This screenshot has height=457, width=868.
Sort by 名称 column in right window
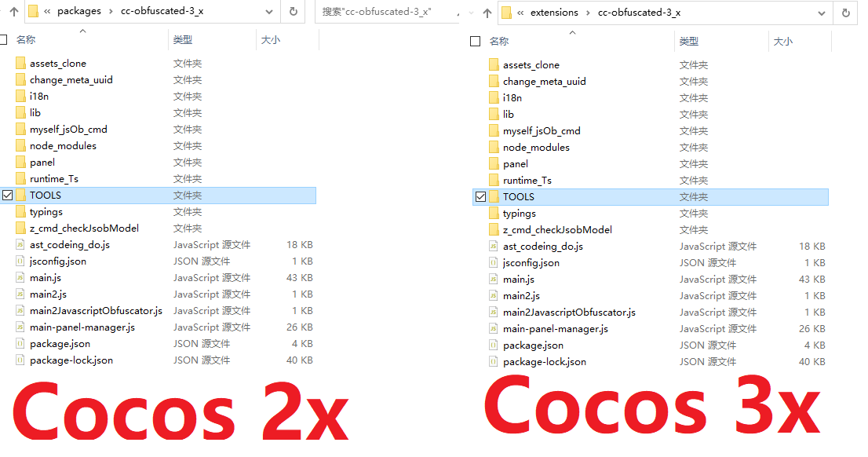499,42
